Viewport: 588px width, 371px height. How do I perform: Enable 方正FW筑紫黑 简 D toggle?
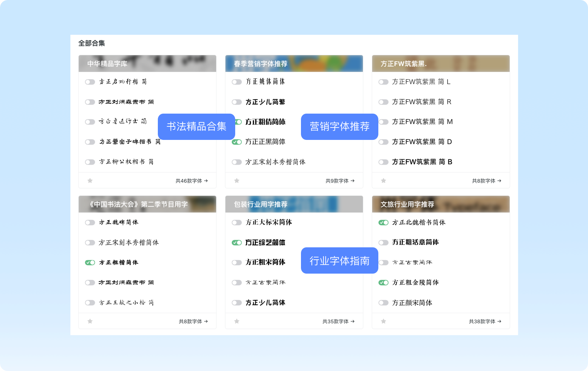[383, 142]
